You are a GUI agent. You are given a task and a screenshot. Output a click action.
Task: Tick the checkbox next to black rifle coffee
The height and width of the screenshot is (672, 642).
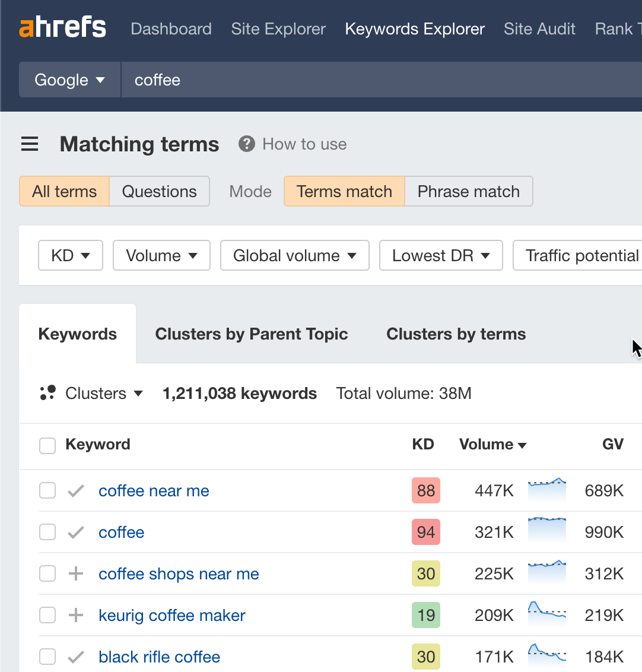tap(47, 657)
